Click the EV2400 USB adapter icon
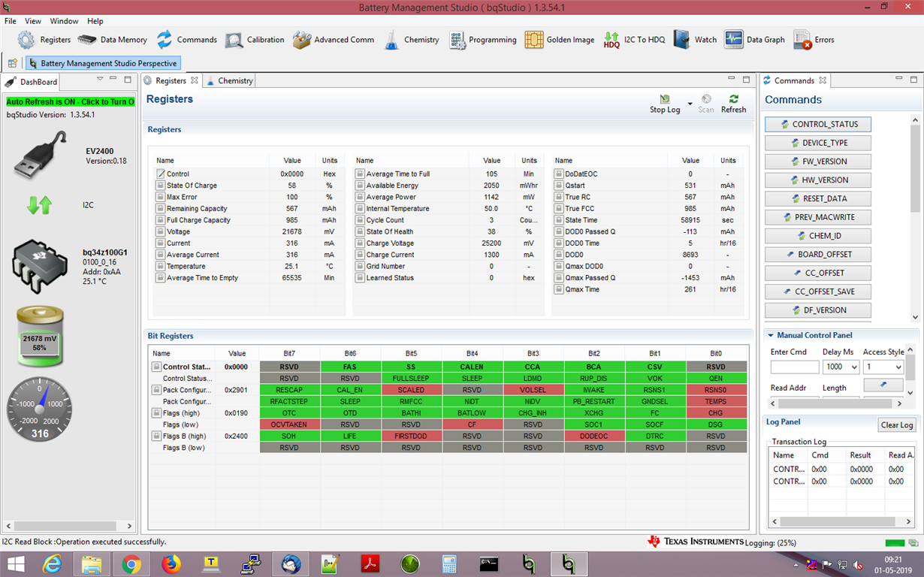924x577 pixels. [x=41, y=155]
